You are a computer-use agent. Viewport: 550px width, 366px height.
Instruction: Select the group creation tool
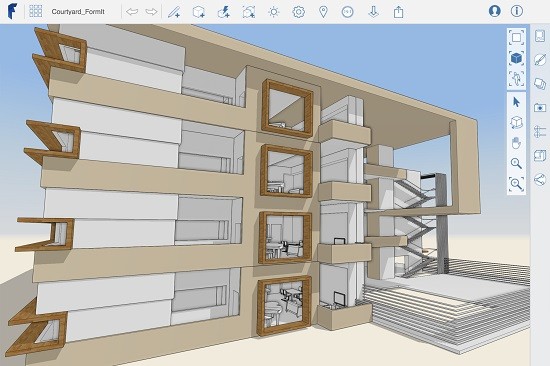248,12
